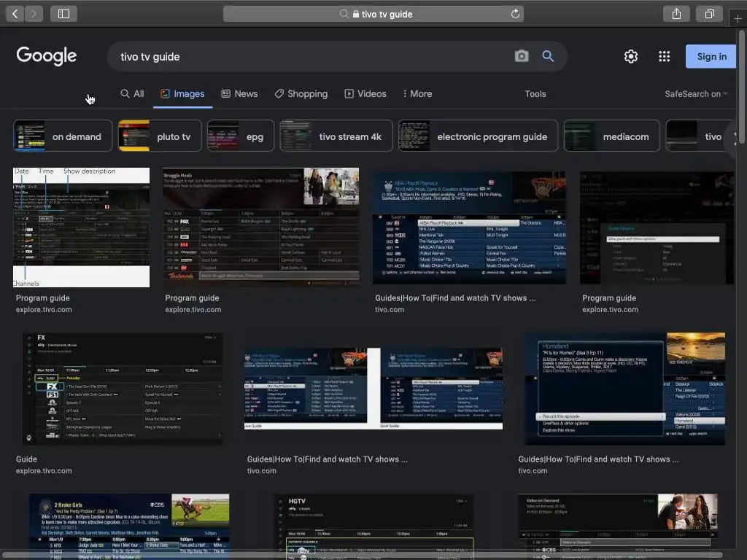Open the FX channel guide image
Image resolution: width=747 pixels, height=560 pixels.
click(123, 389)
